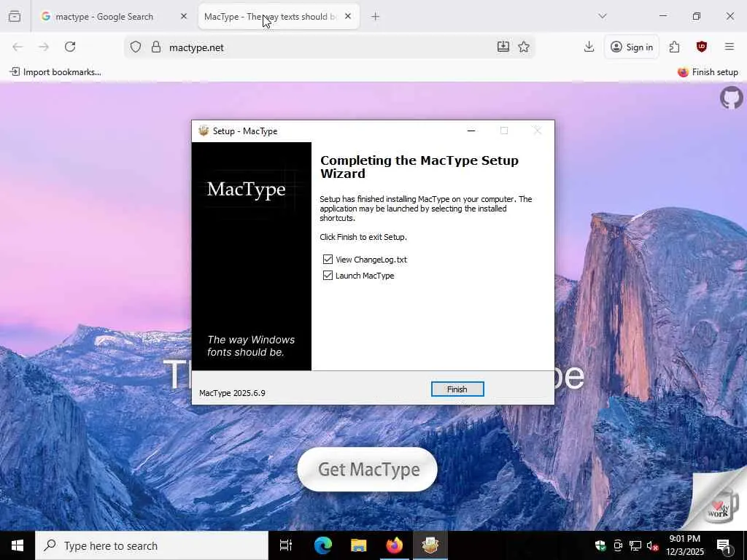View site security padlock info
The height and width of the screenshot is (560, 747).
tap(156, 47)
